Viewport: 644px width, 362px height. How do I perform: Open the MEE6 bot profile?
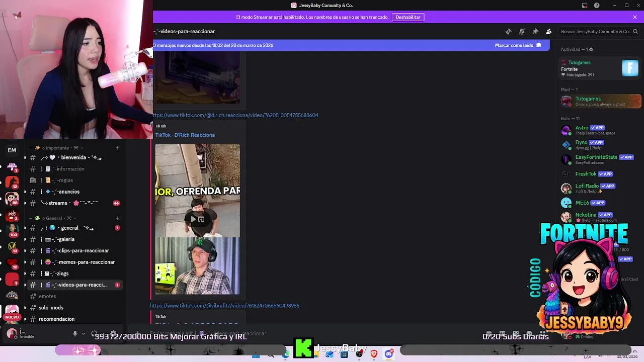tap(599, 203)
